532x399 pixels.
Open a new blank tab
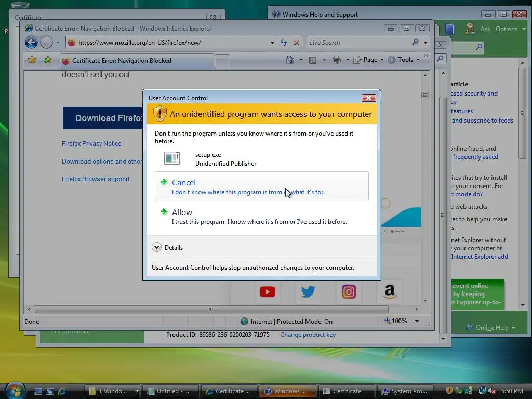point(222,61)
